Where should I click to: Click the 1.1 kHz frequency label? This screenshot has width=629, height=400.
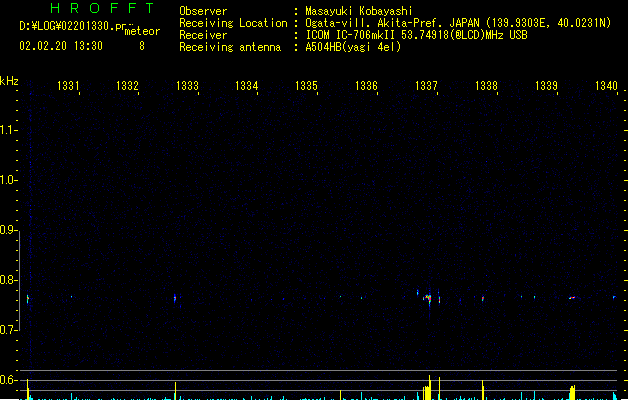click(x=7, y=130)
